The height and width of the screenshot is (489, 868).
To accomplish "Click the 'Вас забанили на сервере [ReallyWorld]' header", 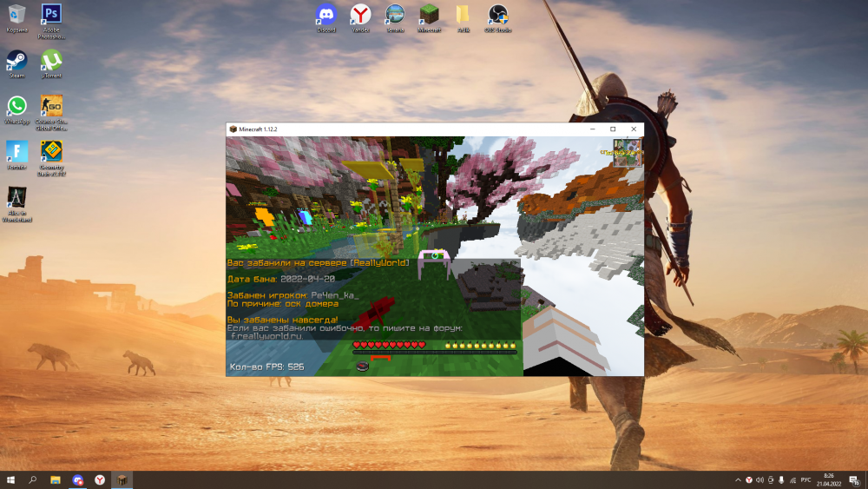I will [319, 262].
